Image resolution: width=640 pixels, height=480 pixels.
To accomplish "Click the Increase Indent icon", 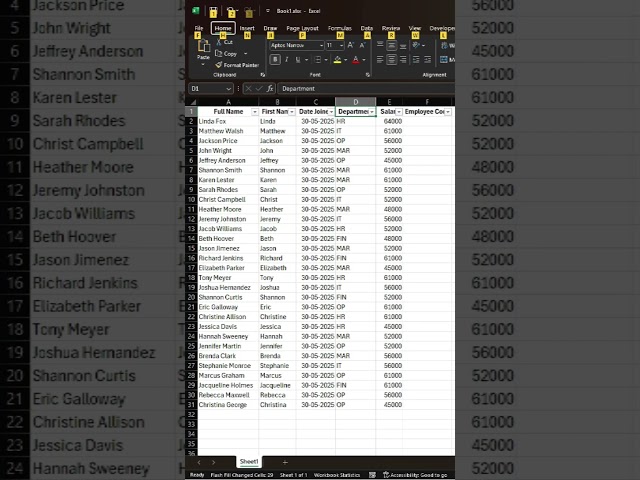I will [427, 60].
